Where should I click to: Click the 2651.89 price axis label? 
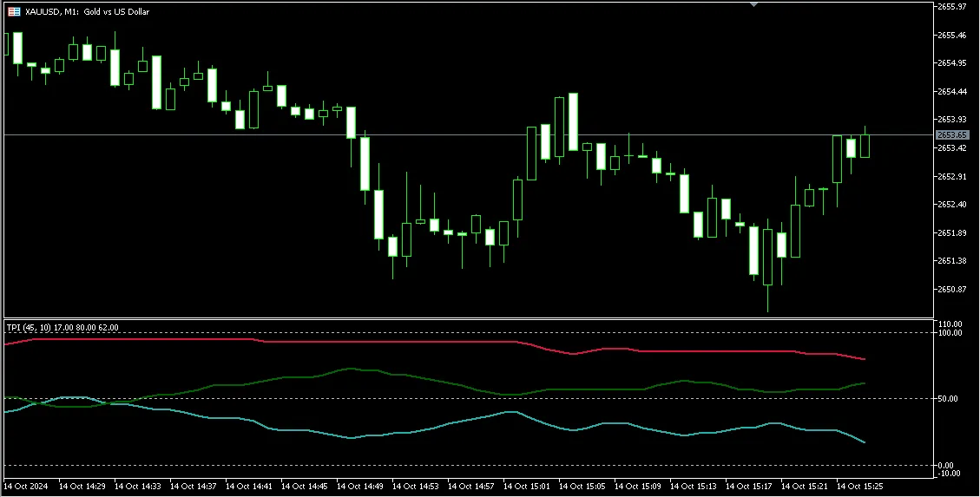click(952, 233)
